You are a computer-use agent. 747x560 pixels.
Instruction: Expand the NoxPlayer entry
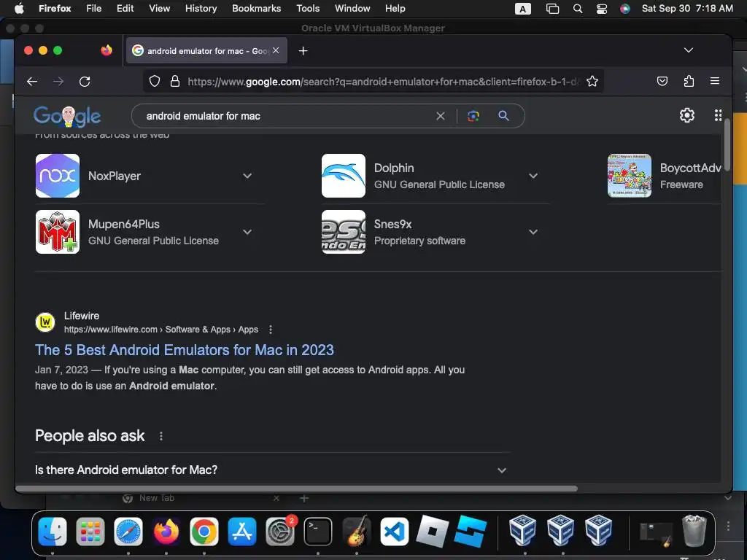[x=247, y=176]
